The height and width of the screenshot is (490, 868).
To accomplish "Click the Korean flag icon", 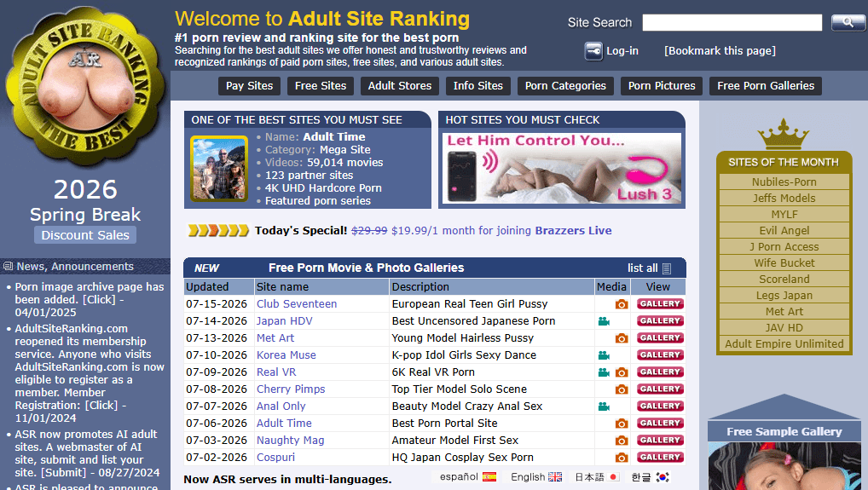I will pos(663,476).
